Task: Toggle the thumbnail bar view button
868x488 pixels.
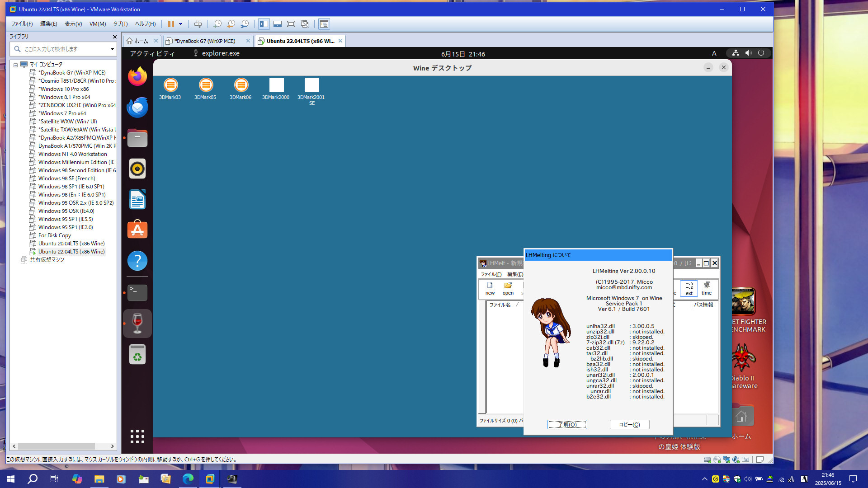Action: (x=278, y=24)
